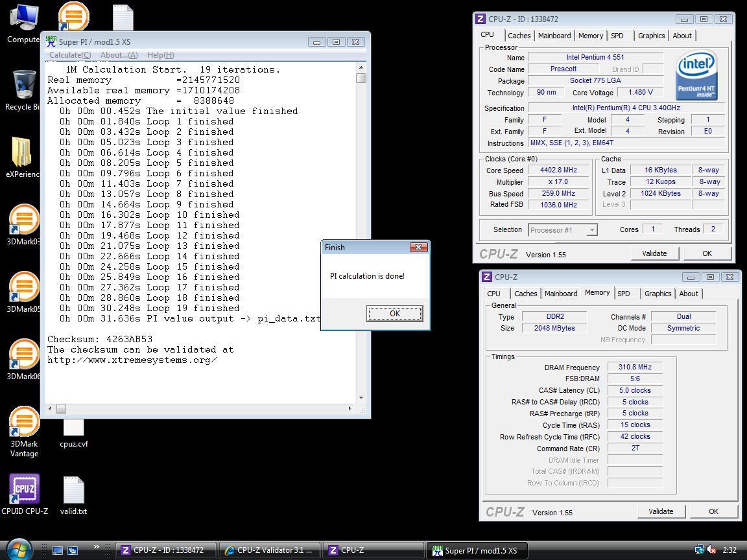This screenshot has width=747, height=560.
Task: Click the Bus Speed value 259.0 MHz
Action: tap(558, 193)
